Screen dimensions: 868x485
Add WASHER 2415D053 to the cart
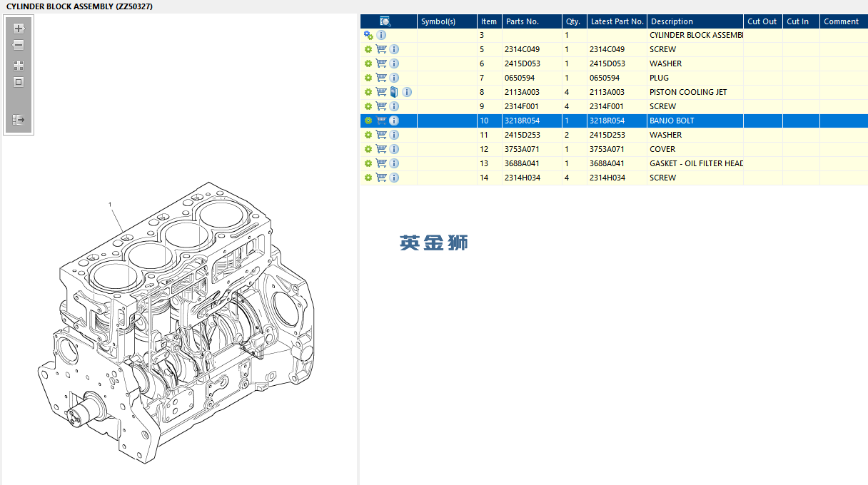[x=381, y=63]
